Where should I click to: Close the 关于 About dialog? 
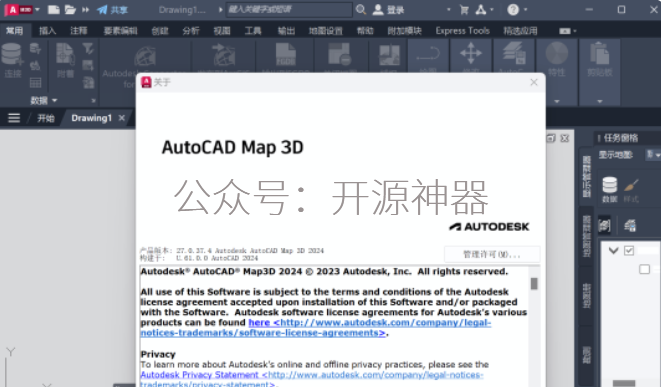534,82
